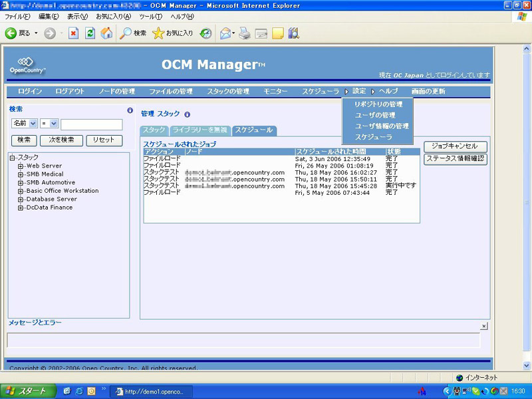532x399 pixels.
Task: Select ユーザ情報の管理 submenu entry
Action: coord(382,126)
